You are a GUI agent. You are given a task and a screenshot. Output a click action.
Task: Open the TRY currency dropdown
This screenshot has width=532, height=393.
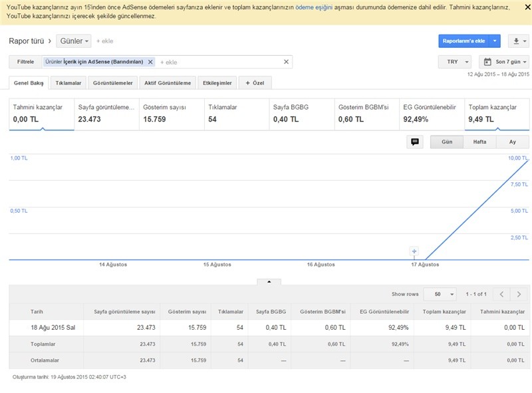pyautogui.click(x=455, y=62)
